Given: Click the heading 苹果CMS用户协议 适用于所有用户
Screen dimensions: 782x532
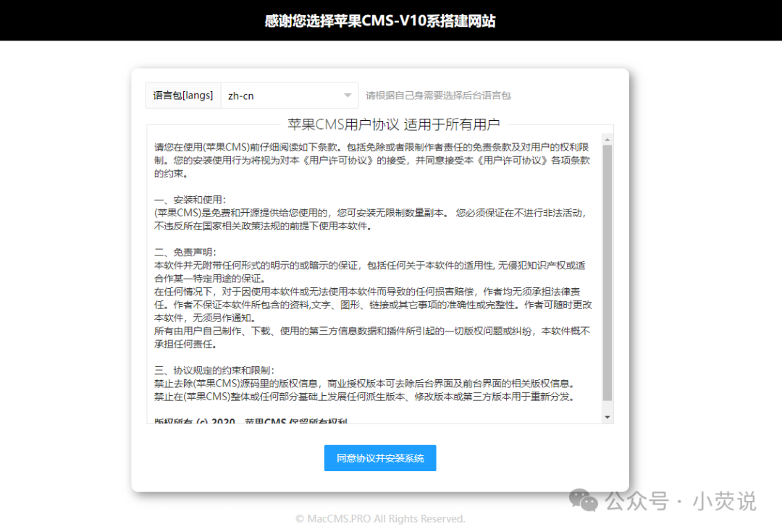Looking at the screenshot, I should click(x=393, y=124).
